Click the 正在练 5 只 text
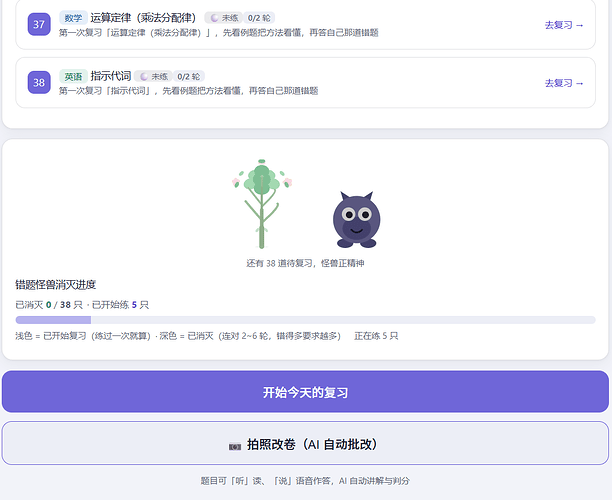 tap(376, 336)
